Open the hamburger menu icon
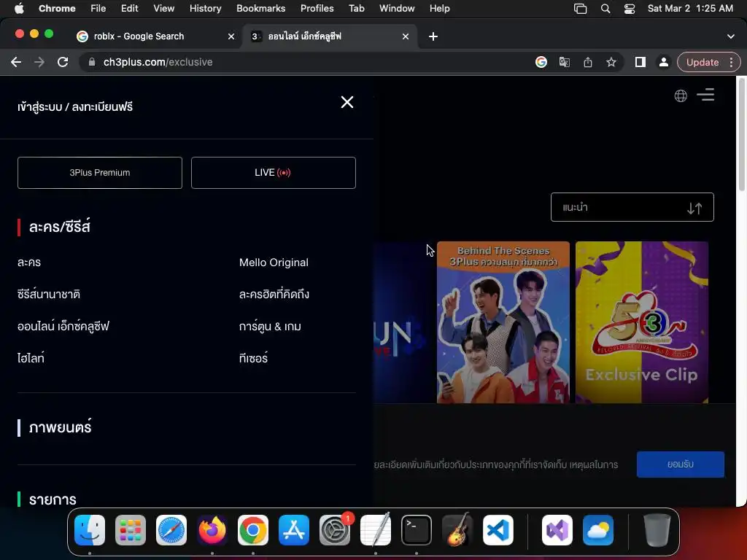Viewport: 747px width, 560px height. point(705,95)
